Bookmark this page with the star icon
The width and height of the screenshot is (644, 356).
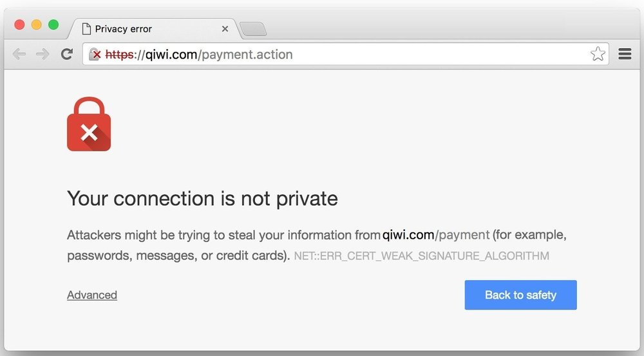click(598, 54)
